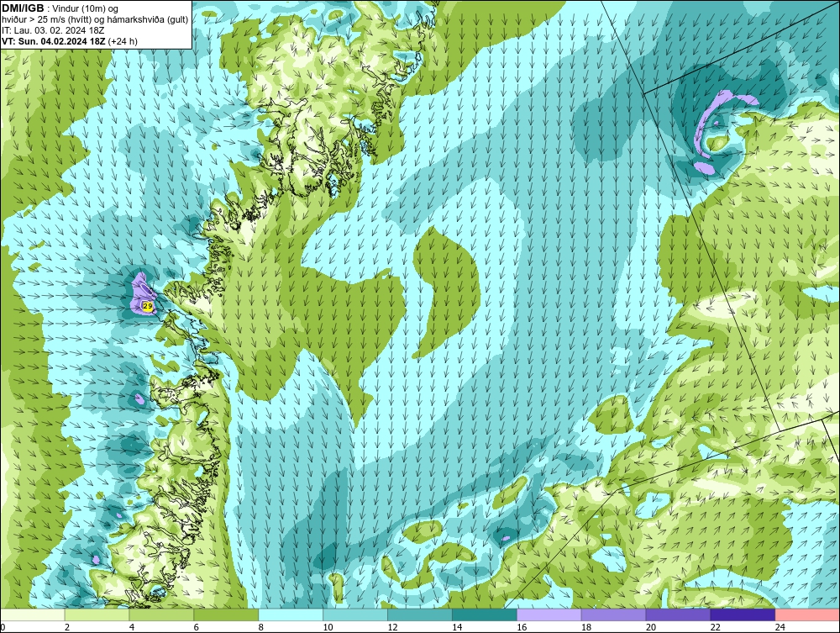Click the 8-10 m/s legend color segment

pos(291,615)
